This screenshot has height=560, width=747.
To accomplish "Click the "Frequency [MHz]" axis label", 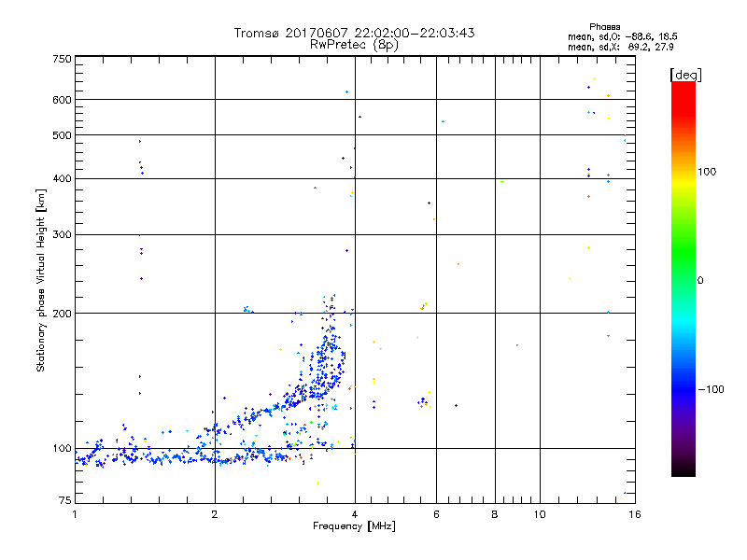I will 354,526.
